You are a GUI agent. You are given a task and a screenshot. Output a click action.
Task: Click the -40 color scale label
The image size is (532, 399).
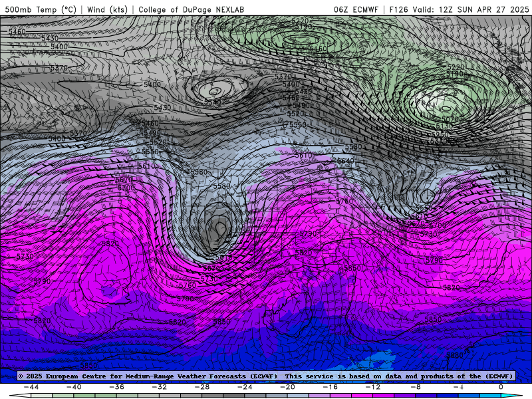tap(74, 387)
